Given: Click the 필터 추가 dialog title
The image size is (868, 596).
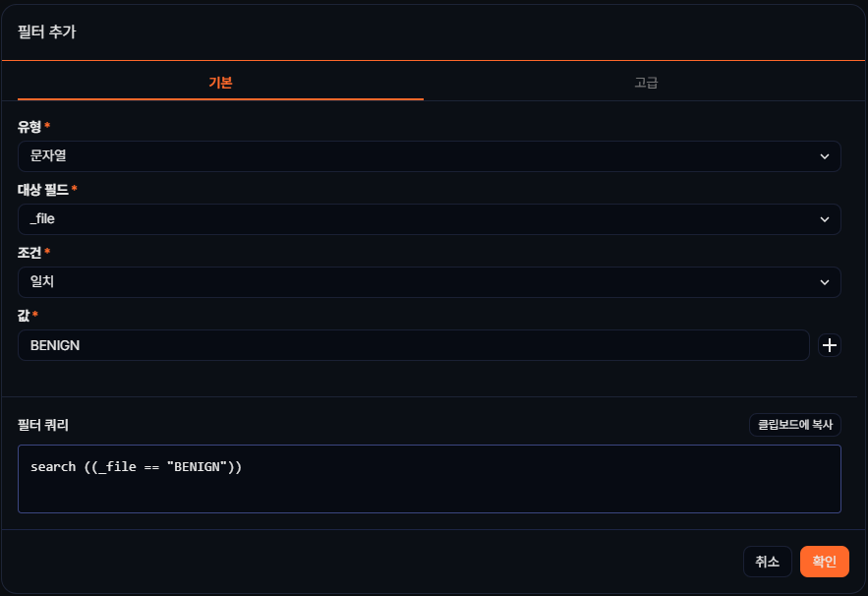Looking at the screenshot, I should coord(46,32).
